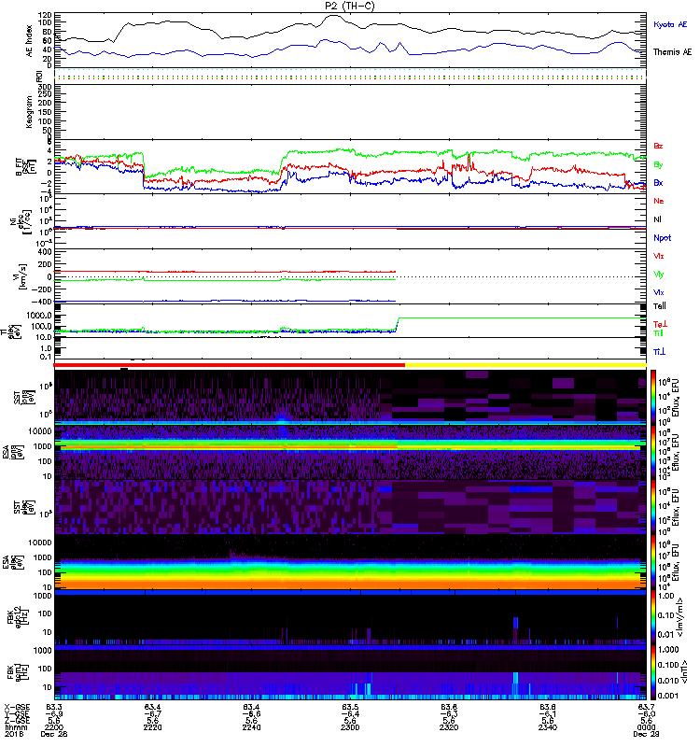Select the blue "Kyoto AE" legend label
Screen dimensions: 700x747
(x=670, y=24)
